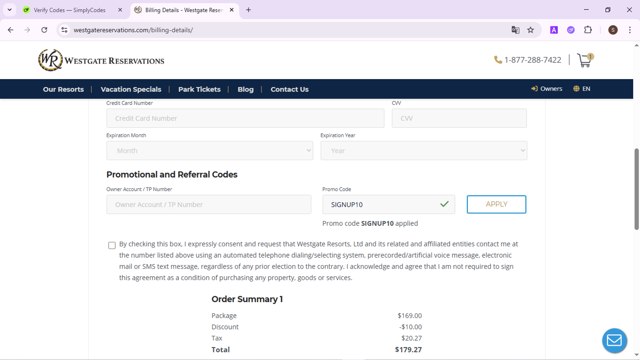Select the Billing Details browser tab
This screenshot has width=640, height=360.
184,10
